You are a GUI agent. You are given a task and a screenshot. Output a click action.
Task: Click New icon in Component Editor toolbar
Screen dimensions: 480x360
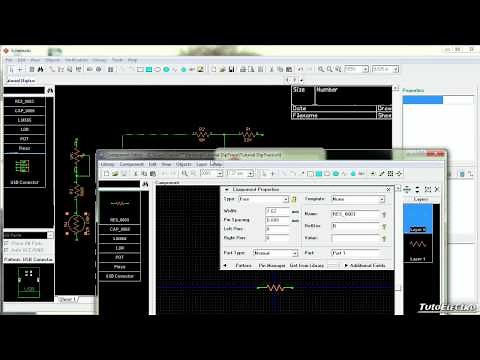[x=106, y=173]
